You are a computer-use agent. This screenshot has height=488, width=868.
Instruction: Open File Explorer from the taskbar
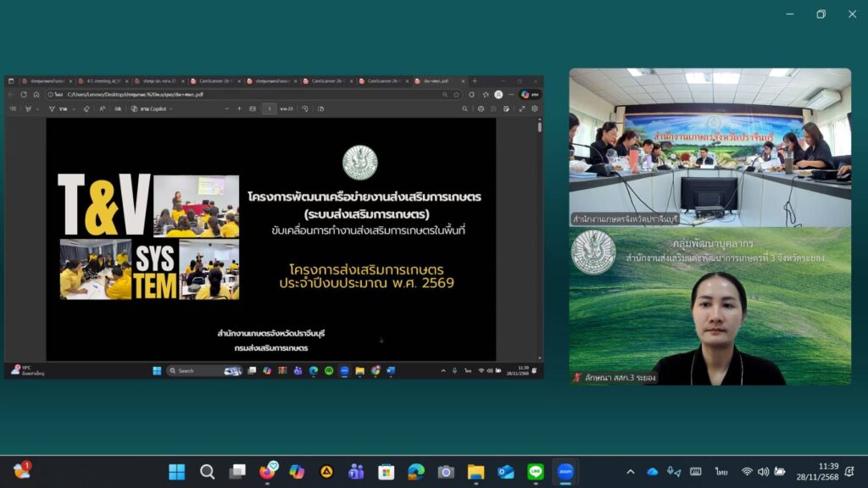[476, 472]
